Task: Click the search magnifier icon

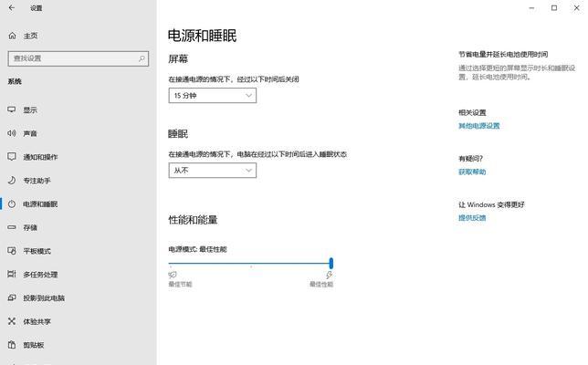Action: [x=142, y=58]
